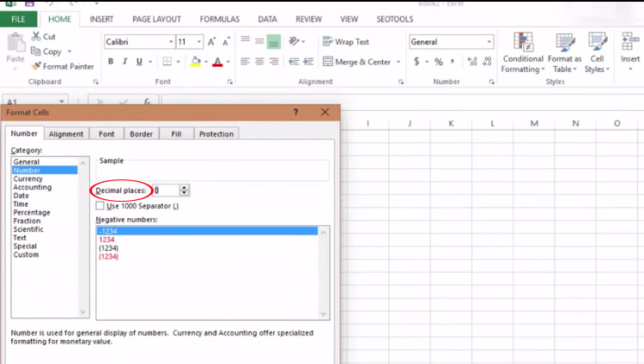
Task: Click the Help question mark in Format Cells
Action: [295, 112]
